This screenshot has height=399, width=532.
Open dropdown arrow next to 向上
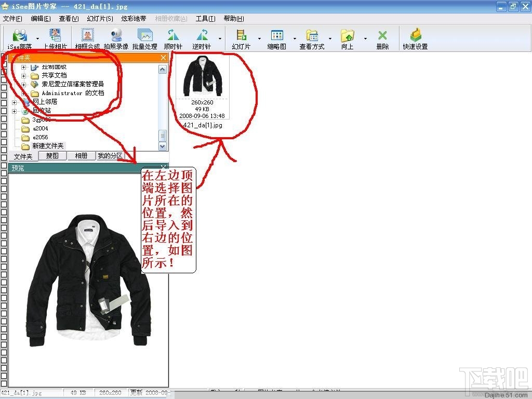[365, 38]
